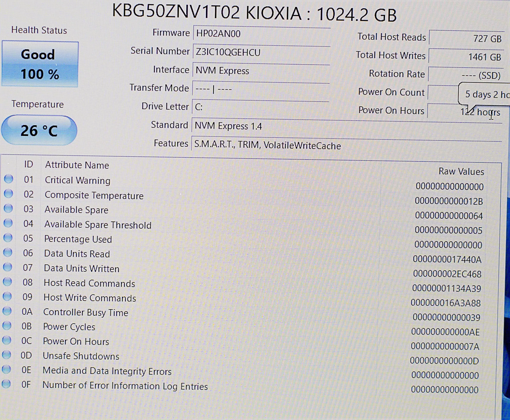Click status icon for Available Spare Threshold row

click(x=8, y=223)
